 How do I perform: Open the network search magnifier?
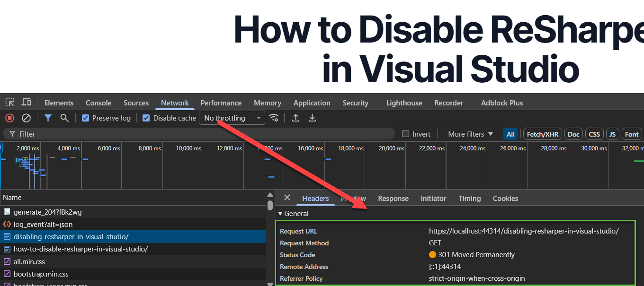coord(64,118)
